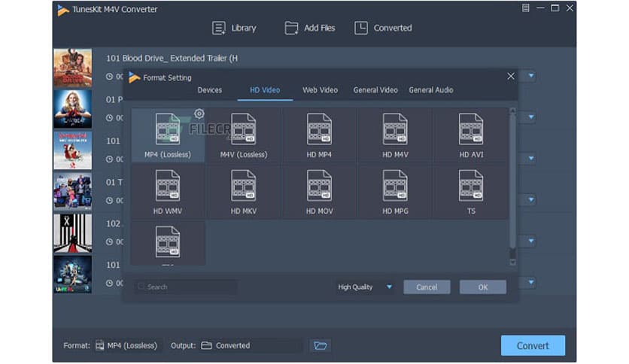
Task: Choose the M4V (Lossless) format
Action: (x=244, y=135)
